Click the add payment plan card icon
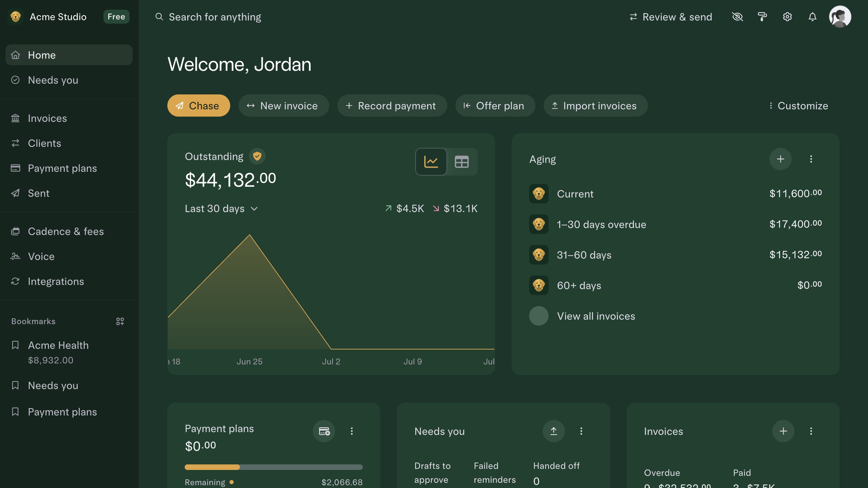Image resolution: width=868 pixels, height=488 pixels. [324, 431]
